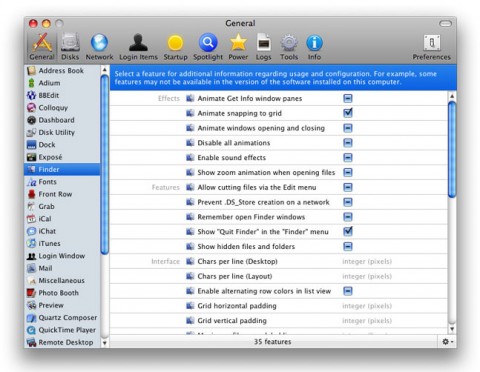Screen dimensions: 480x372
Task: Toggle Show hidden files and folders checkbox
Action: point(348,246)
